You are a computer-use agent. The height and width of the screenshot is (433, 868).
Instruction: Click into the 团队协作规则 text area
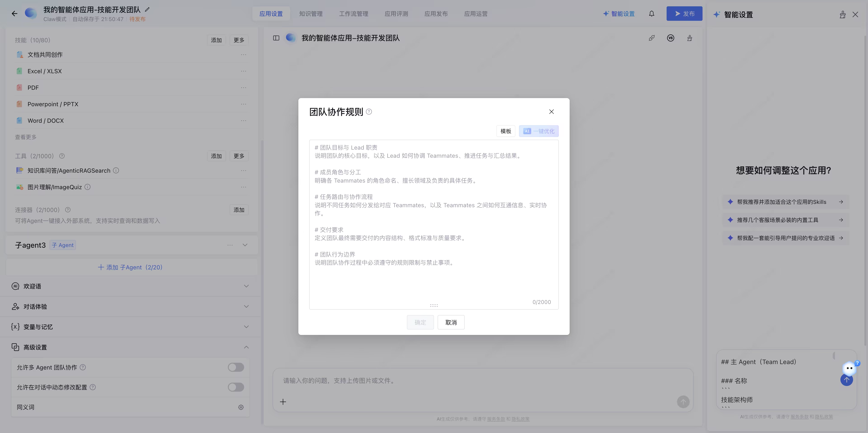click(x=434, y=225)
